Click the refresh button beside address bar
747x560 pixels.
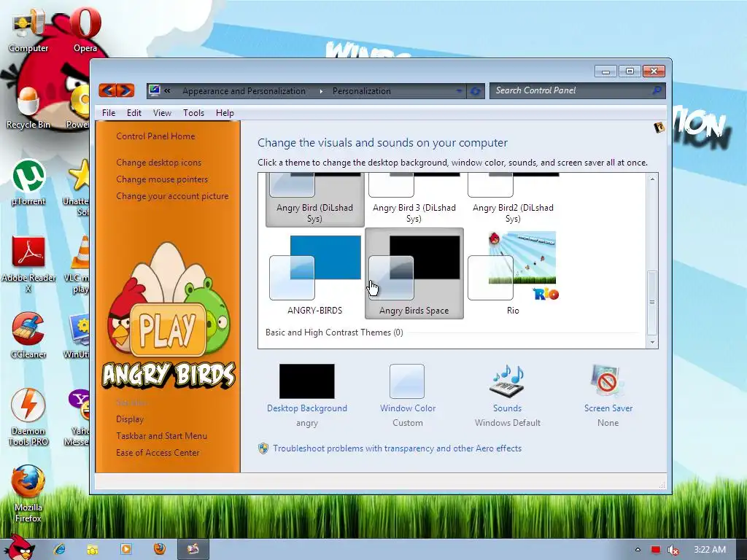(476, 91)
